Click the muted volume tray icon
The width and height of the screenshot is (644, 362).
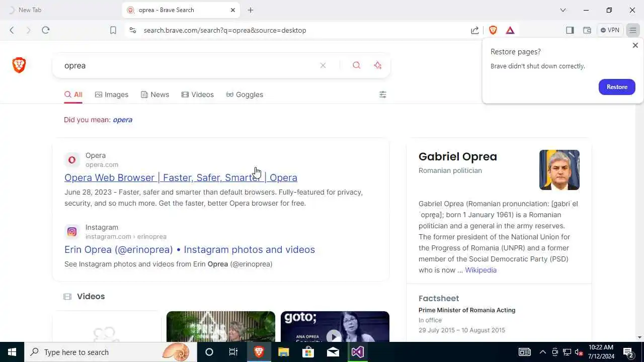click(579, 352)
